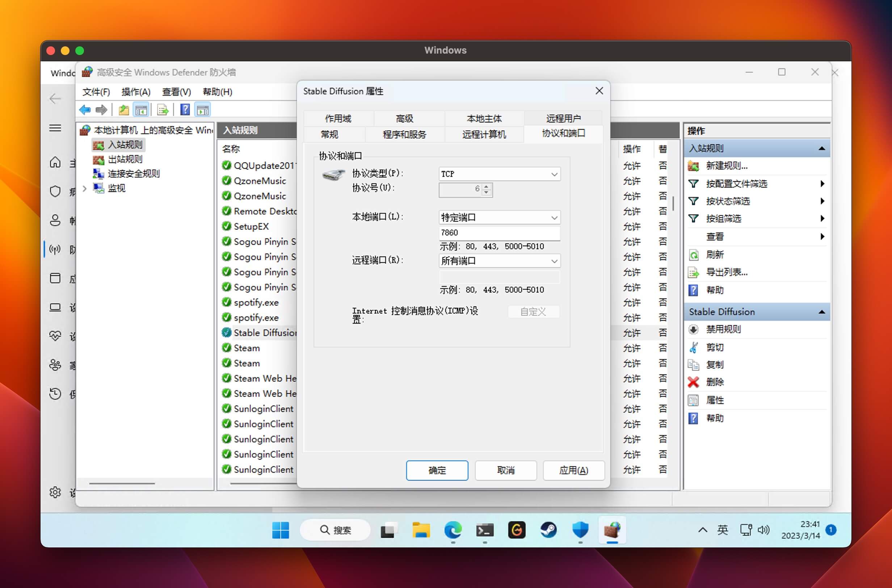Screen dimensions: 892x588
Task: Collapse the 入站规则 actions section
Action: point(822,148)
